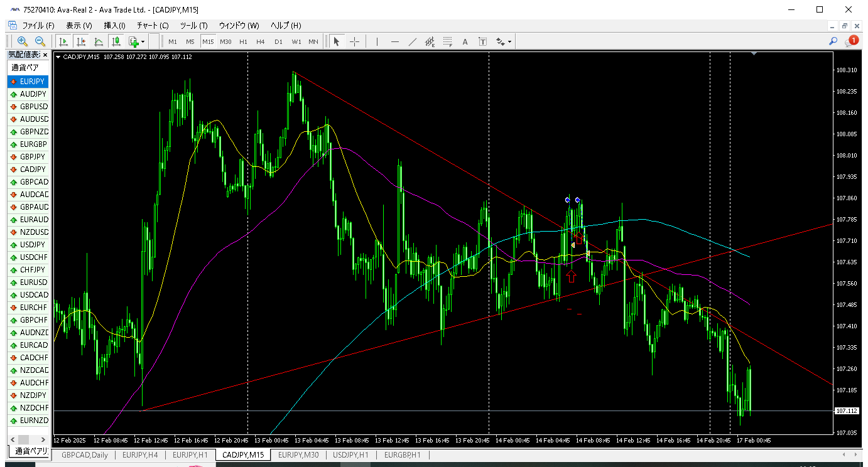Click the chart shift triangle marker
868x467 pixels.
click(754, 54)
